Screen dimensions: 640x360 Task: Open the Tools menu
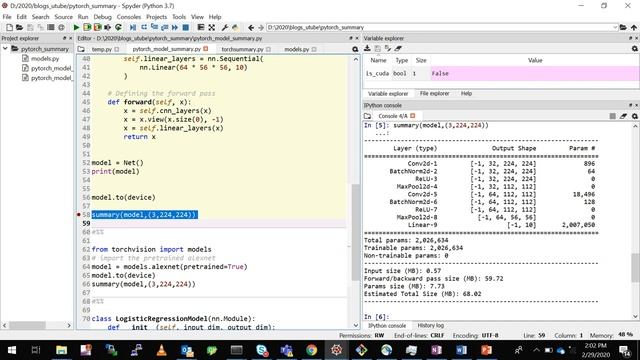point(179,17)
